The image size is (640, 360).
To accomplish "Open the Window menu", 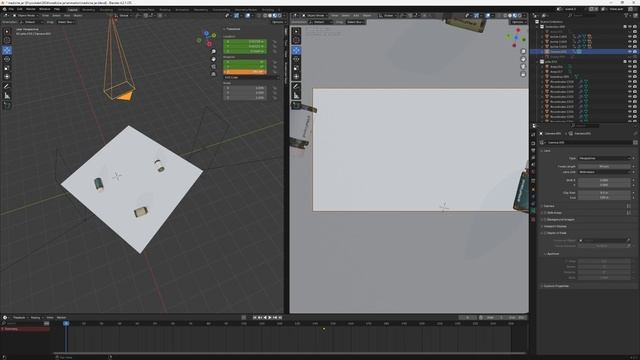I will [44, 9].
